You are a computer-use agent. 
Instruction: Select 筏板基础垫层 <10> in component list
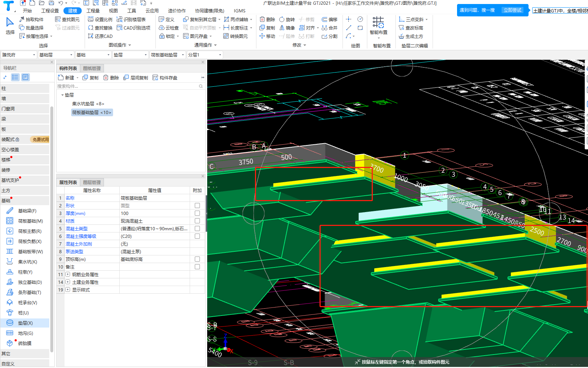pos(92,113)
